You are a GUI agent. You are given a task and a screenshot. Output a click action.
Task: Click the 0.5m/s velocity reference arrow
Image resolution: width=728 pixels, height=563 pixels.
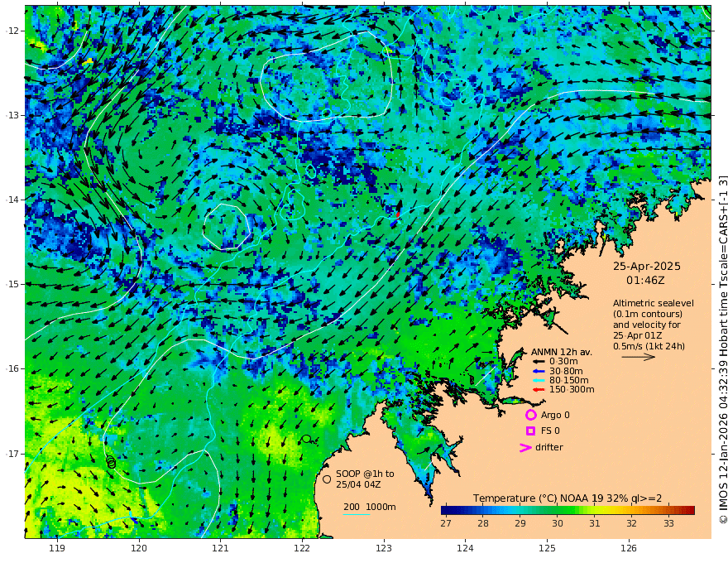click(x=639, y=357)
